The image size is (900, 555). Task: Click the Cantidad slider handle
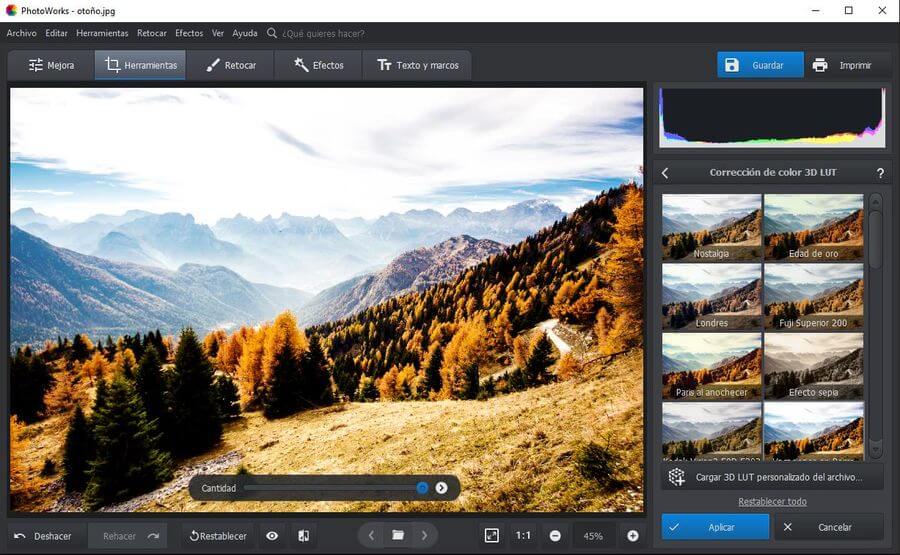click(x=422, y=488)
